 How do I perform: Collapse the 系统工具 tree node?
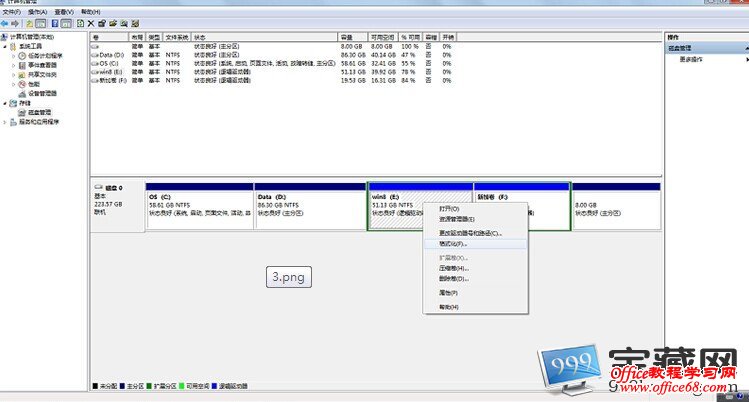point(5,47)
